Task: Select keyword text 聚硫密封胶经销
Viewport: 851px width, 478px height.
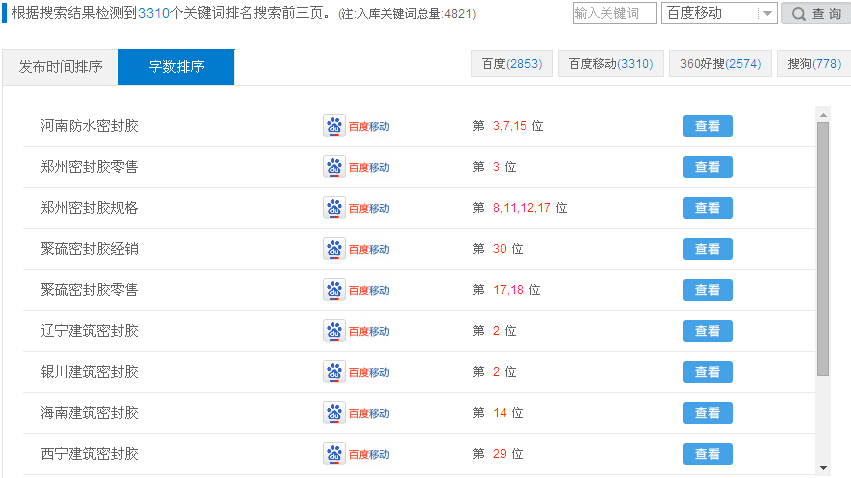Action: pyautogui.click(x=90, y=249)
